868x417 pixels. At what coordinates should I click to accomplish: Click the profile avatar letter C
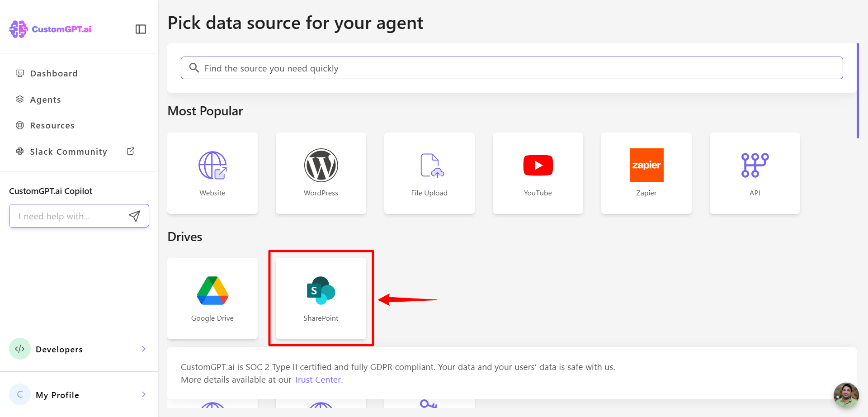[20, 394]
